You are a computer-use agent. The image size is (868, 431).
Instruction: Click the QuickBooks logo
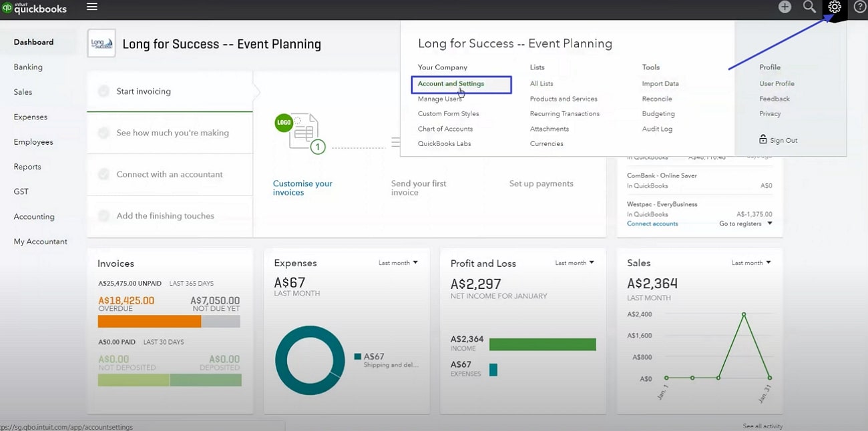click(34, 8)
